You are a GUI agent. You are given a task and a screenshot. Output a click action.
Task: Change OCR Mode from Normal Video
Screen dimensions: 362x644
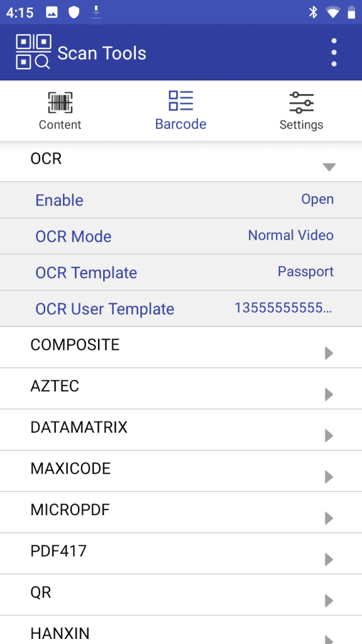tap(181, 236)
